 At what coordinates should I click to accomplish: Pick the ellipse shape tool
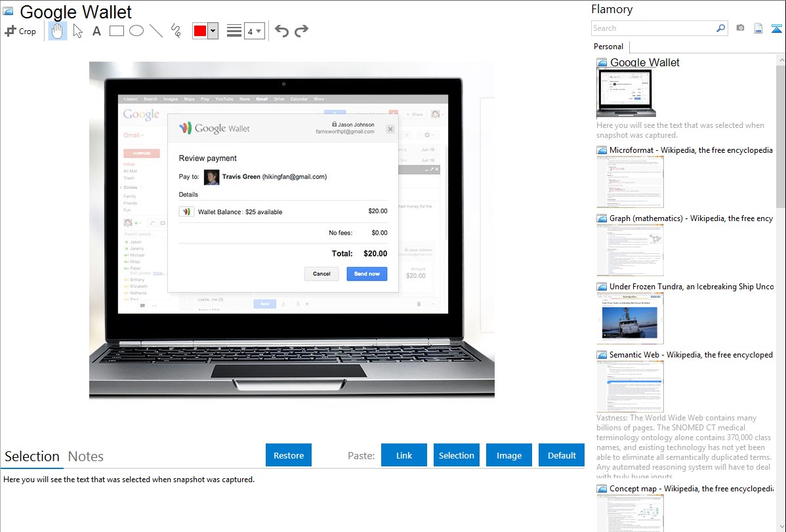[x=136, y=31]
